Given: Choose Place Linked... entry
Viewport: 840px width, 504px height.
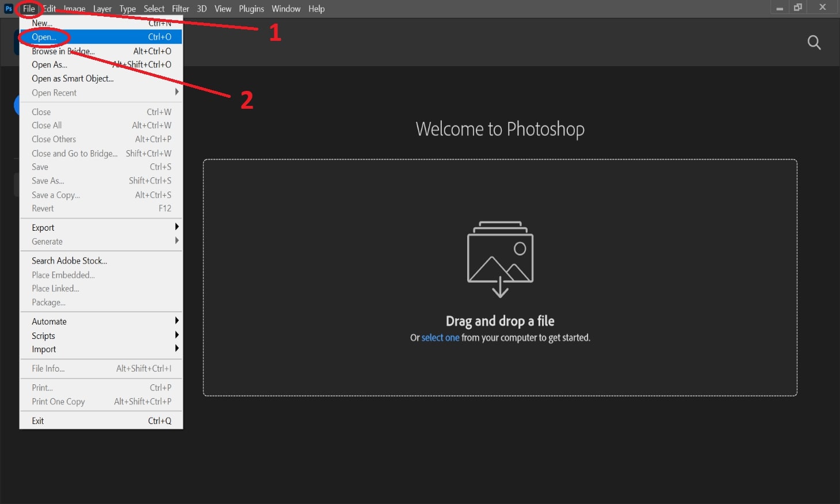Looking at the screenshot, I should [x=101, y=288].
